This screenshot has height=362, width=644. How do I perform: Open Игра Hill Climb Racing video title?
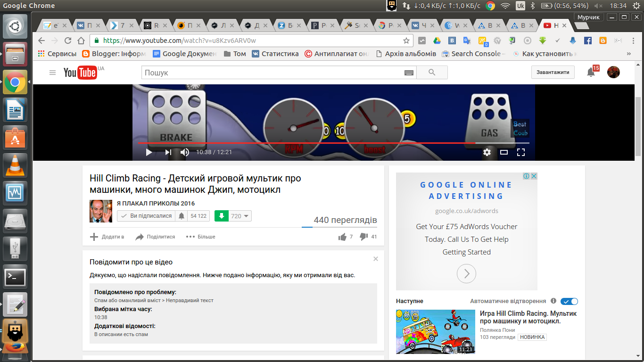pyautogui.click(x=528, y=317)
